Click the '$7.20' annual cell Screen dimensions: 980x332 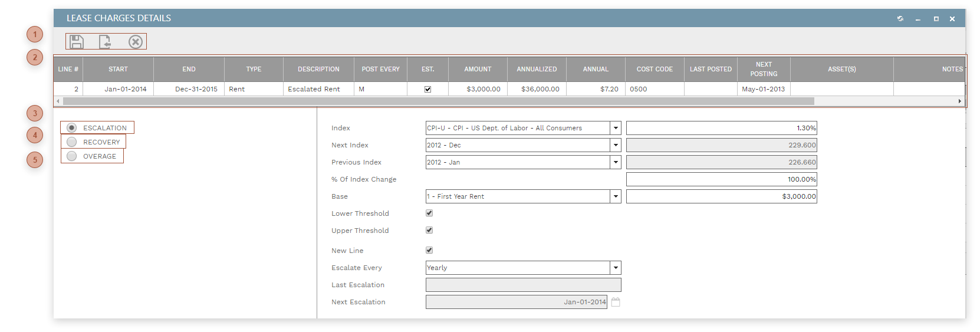tap(596, 89)
